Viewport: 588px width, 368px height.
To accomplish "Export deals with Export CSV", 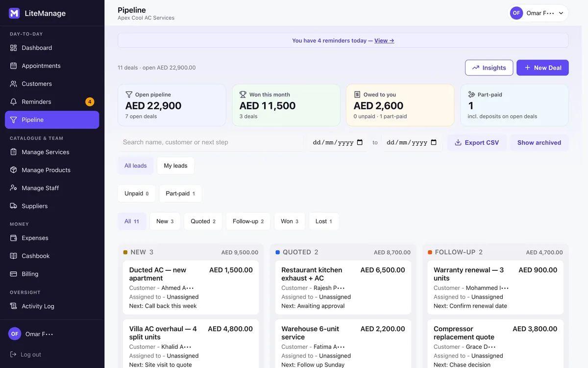I will pyautogui.click(x=477, y=142).
